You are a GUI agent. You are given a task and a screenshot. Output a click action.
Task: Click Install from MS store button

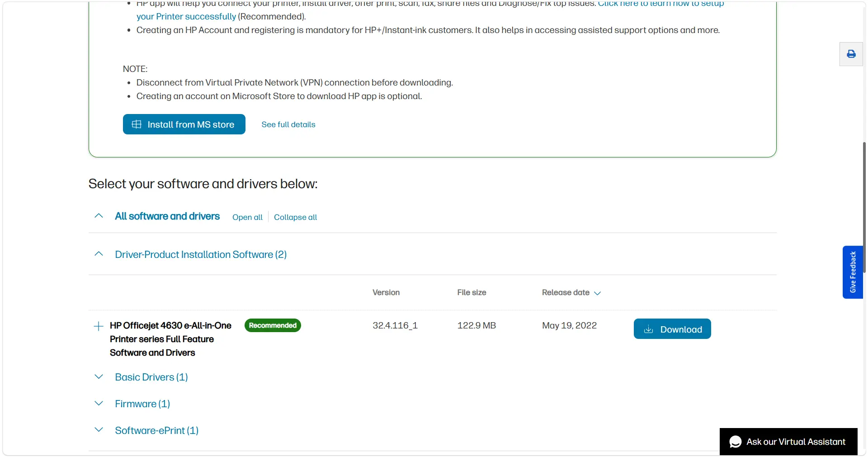coord(184,124)
